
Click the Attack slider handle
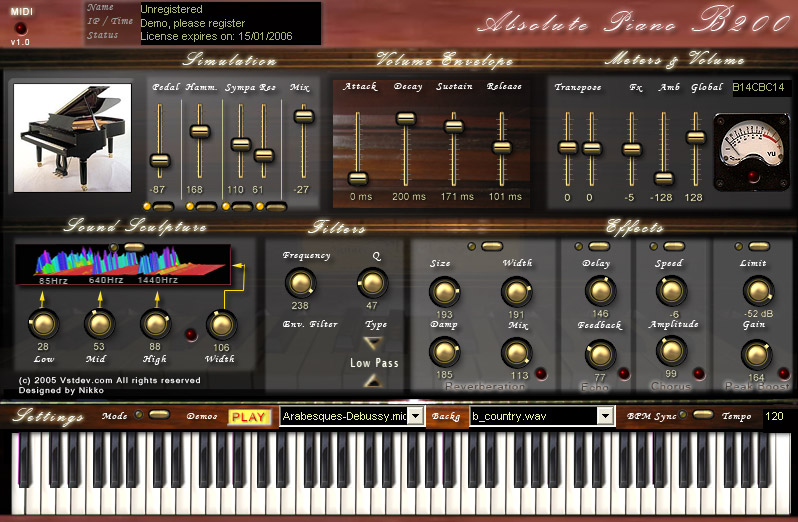point(358,179)
